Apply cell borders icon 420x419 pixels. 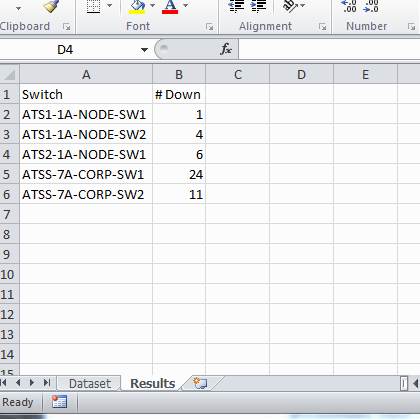pyautogui.click(x=93, y=6)
